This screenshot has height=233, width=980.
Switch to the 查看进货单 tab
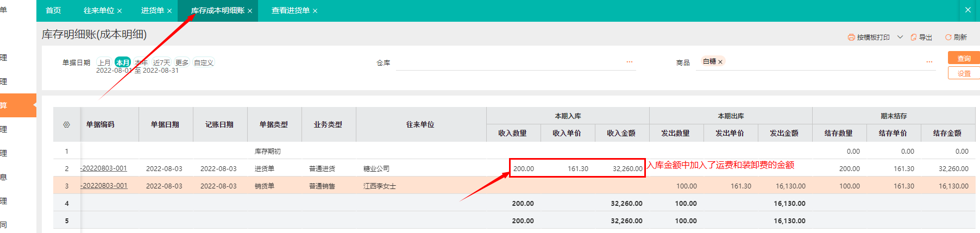(290, 11)
